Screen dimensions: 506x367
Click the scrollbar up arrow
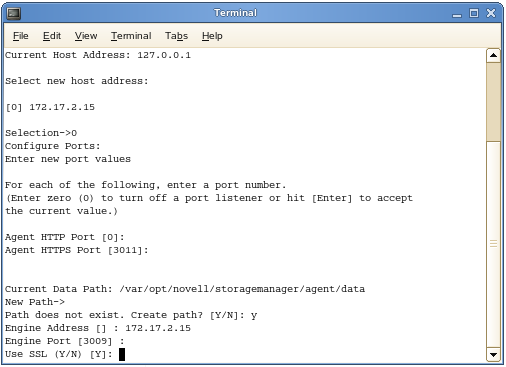tap(493, 55)
